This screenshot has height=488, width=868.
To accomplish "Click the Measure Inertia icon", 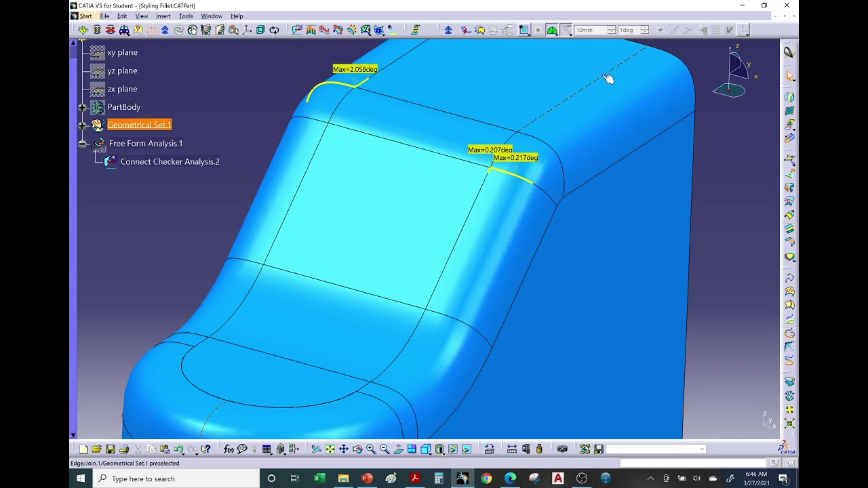I will 539,449.
